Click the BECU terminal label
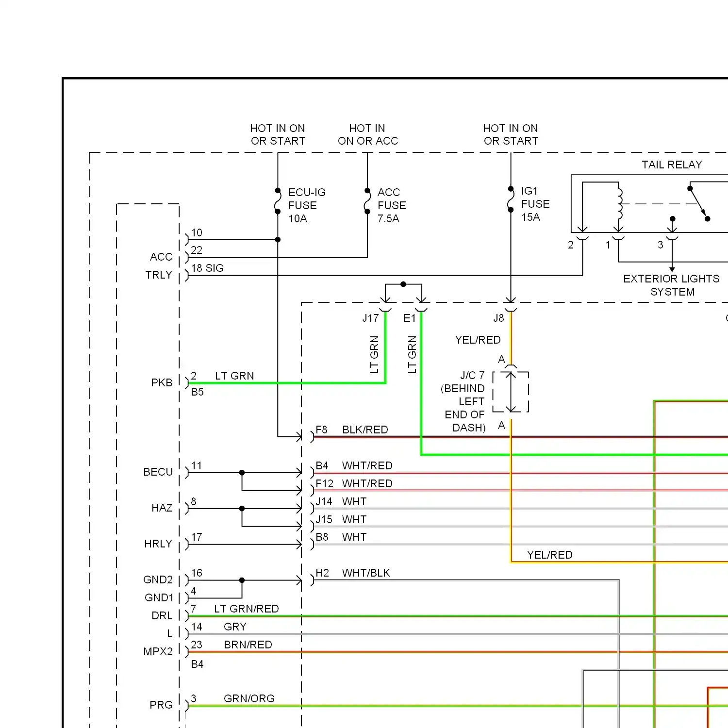The height and width of the screenshot is (728, 728). coord(158,472)
